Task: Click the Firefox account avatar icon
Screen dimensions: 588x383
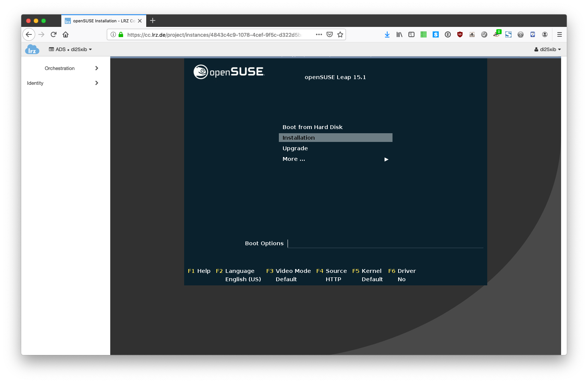Action: pyautogui.click(x=544, y=34)
